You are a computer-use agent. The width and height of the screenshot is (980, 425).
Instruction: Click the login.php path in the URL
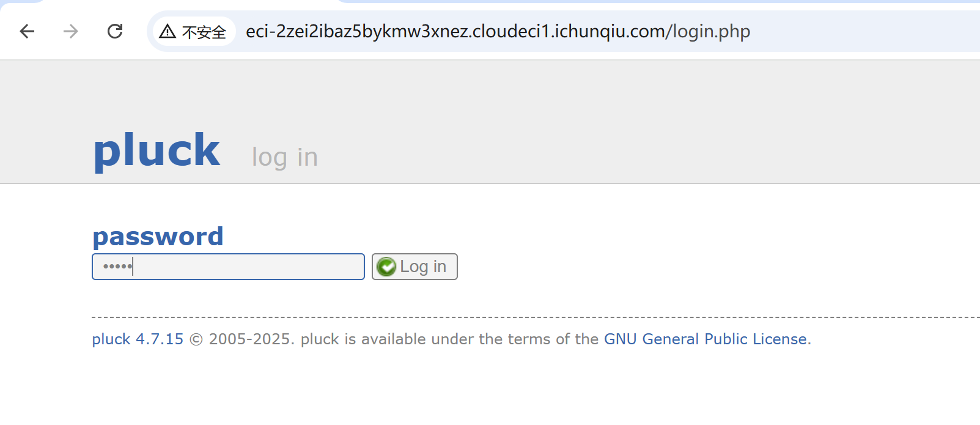pyautogui.click(x=712, y=31)
